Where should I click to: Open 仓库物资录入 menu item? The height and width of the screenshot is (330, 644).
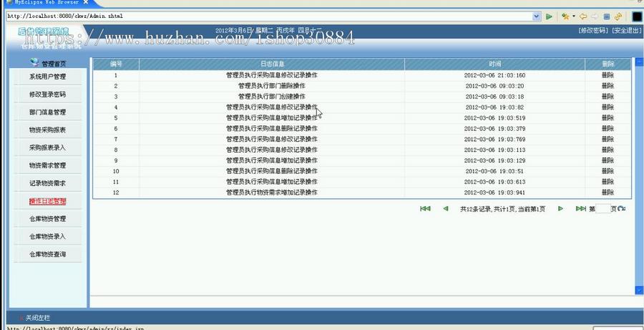(48, 236)
